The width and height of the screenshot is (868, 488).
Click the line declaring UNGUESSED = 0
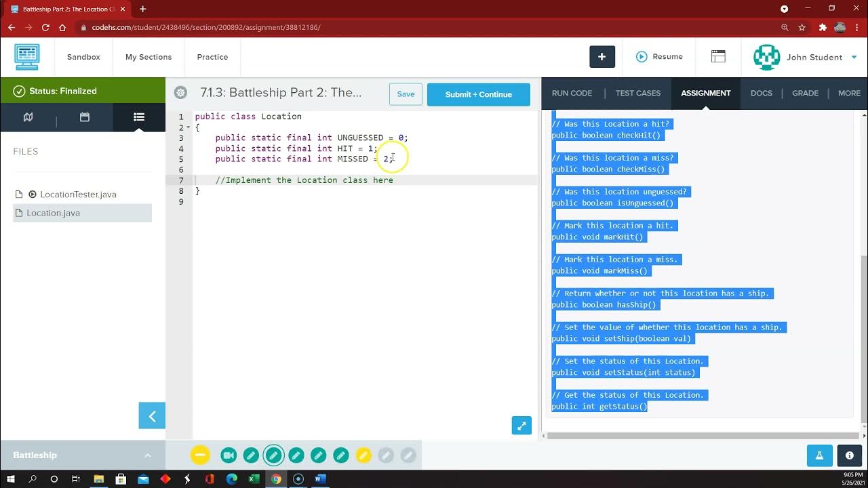(x=311, y=138)
